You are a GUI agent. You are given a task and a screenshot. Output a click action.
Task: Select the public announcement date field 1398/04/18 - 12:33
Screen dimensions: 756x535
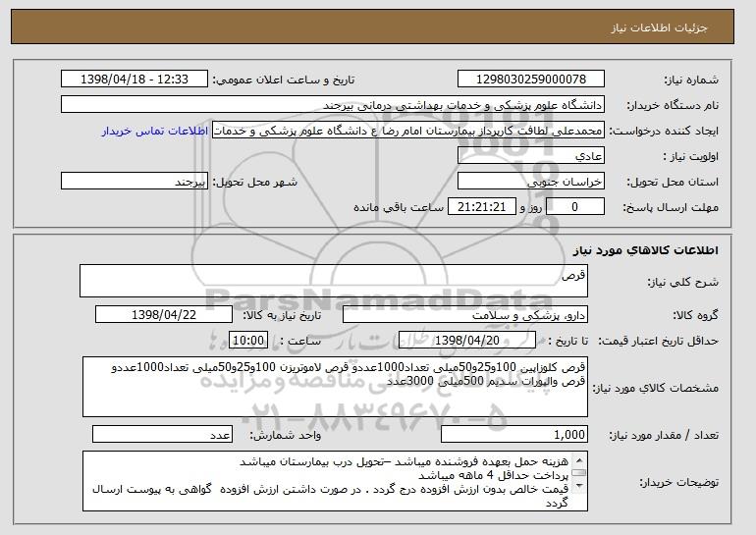135,80
